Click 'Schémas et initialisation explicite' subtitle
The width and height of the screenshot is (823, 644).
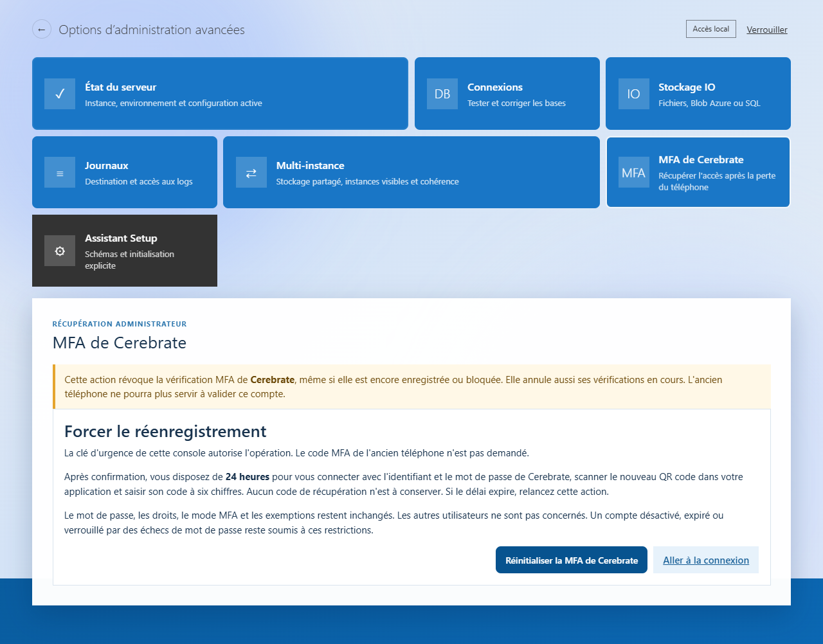point(129,260)
